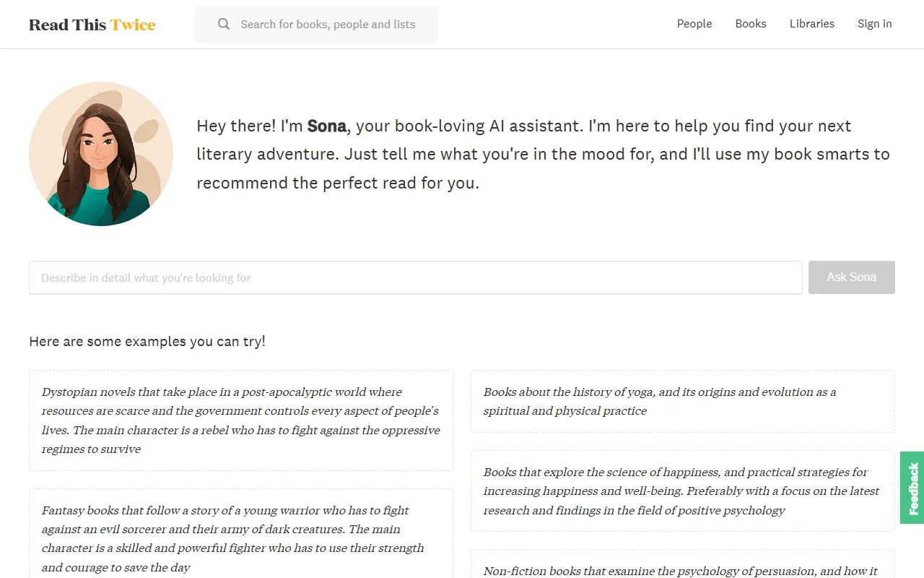Choose the psychology of persuasion example

coord(682,567)
